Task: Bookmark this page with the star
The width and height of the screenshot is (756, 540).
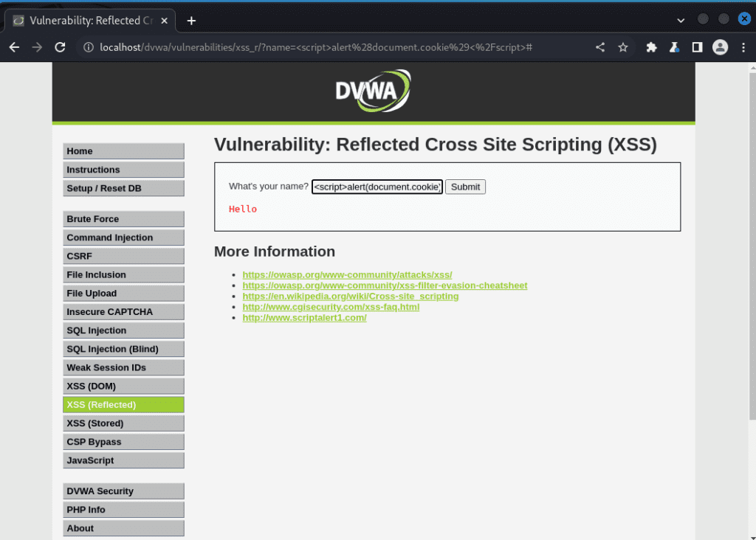Action: (x=623, y=47)
